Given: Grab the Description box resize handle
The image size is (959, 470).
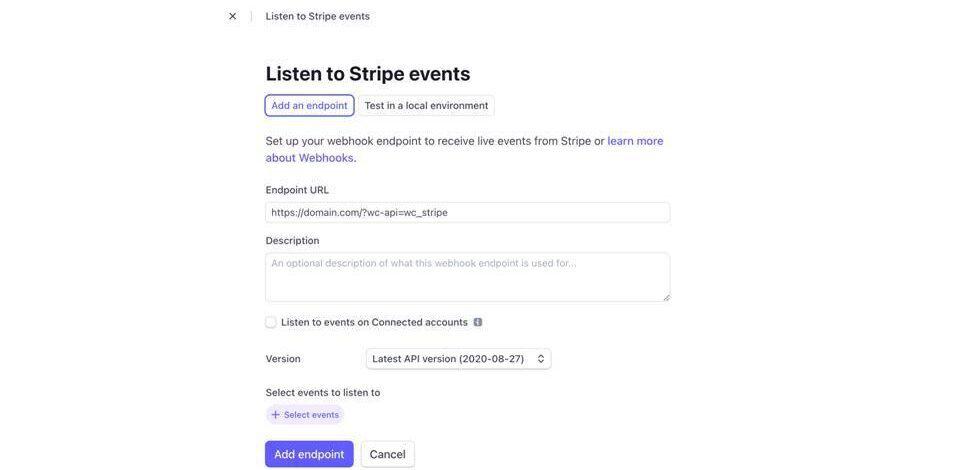Looking at the screenshot, I should point(665,297).
